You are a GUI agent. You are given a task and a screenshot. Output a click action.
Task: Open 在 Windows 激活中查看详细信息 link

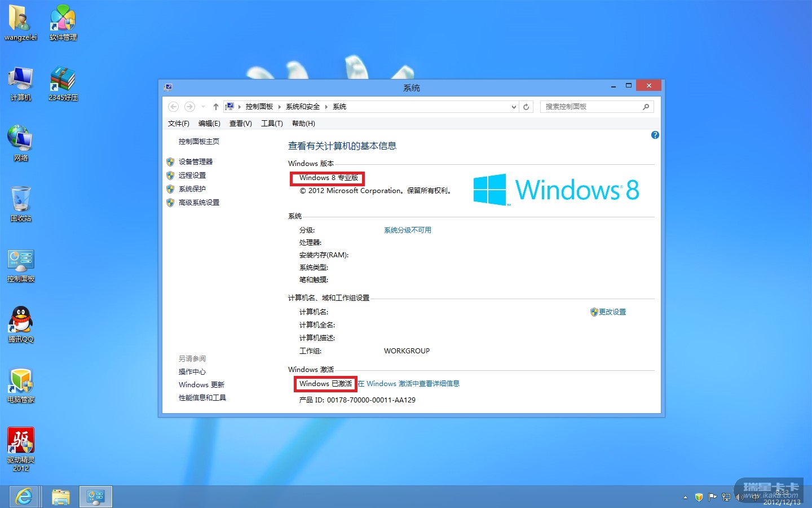pos(409,384)
